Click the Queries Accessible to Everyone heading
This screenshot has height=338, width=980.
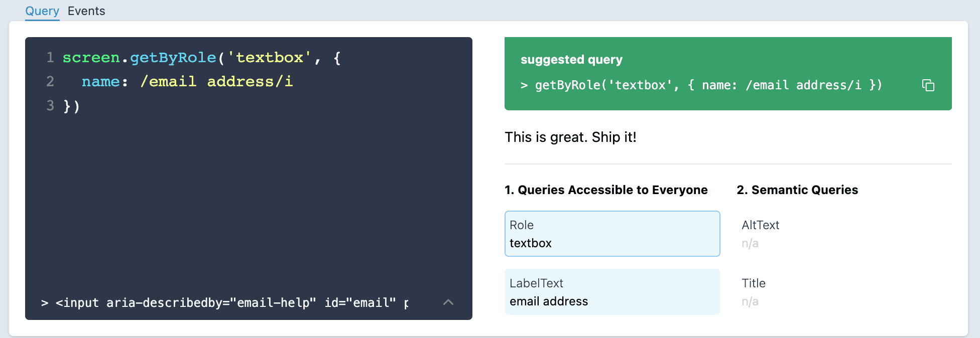pos(606,190)
